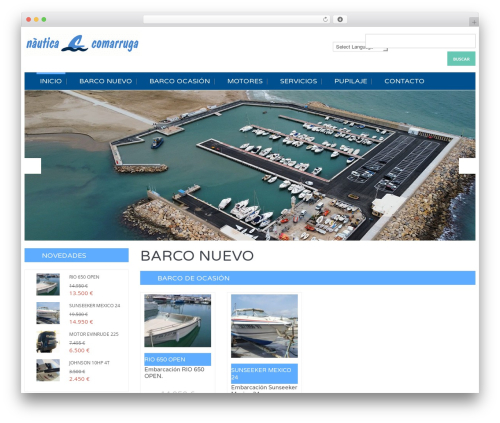Click RIO 650 OPEN link in Novedades
Screen dimensions: 500x423
84,277
